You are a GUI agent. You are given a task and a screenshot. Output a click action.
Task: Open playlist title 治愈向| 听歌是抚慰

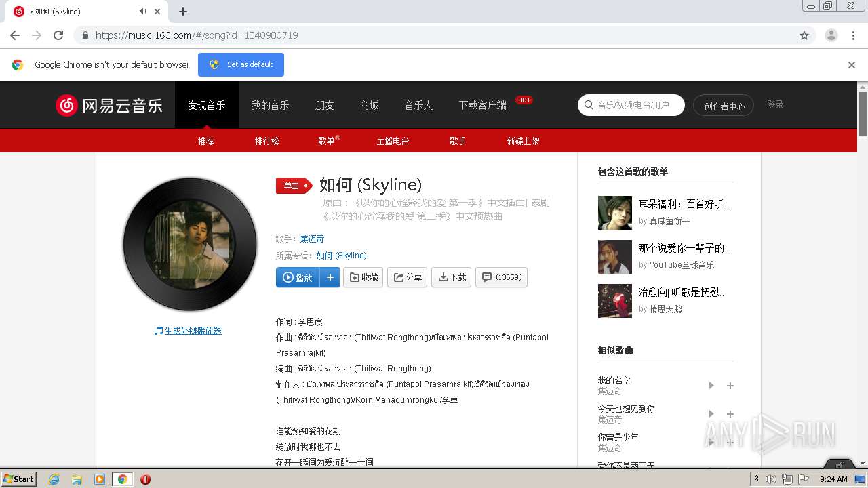684,292
